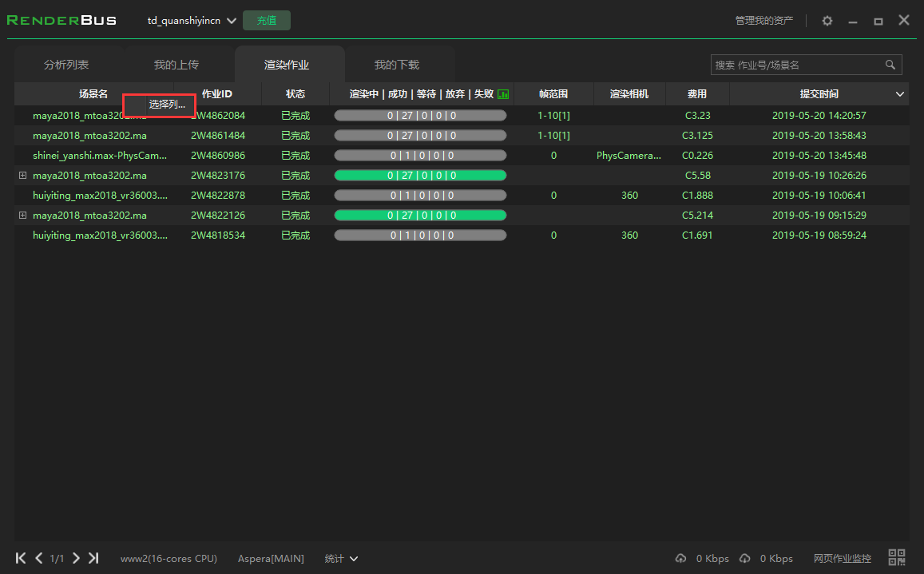Open the QR code icon

pyautogui.click(x=897, y=557)
